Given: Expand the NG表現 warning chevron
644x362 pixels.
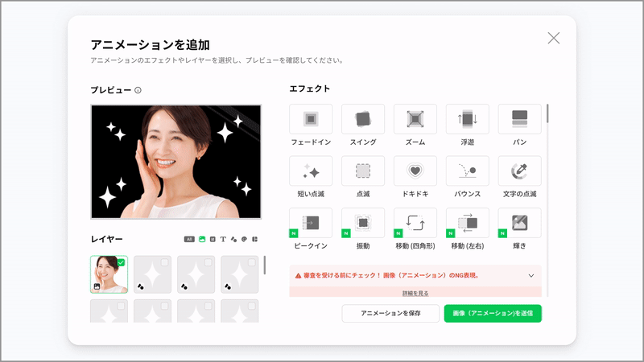Looking at the screenshot, I should pos(531,275).
